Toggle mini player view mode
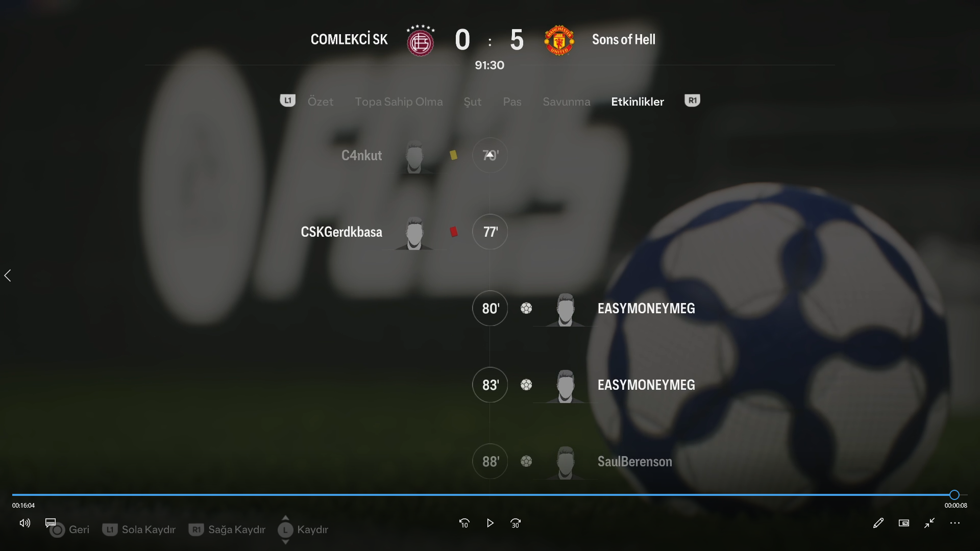Image resolution: width=980 pixels, height=551 pixels. [904, 523]
